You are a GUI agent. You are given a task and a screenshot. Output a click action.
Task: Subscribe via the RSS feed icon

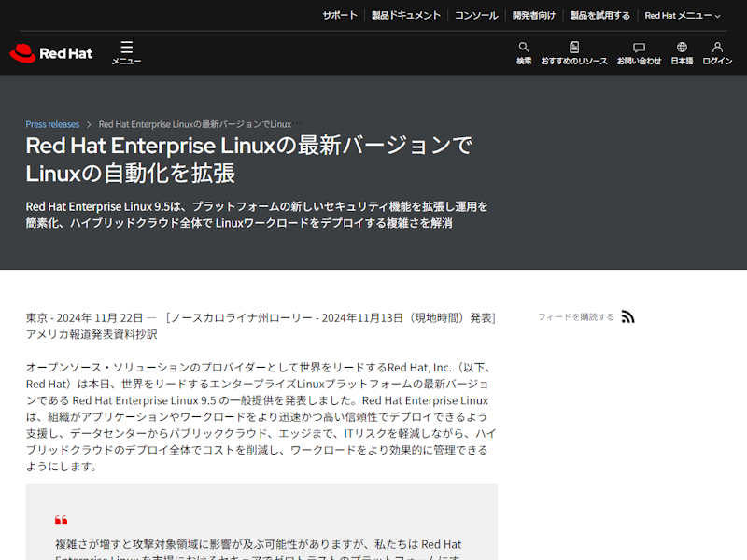point(628,315)
